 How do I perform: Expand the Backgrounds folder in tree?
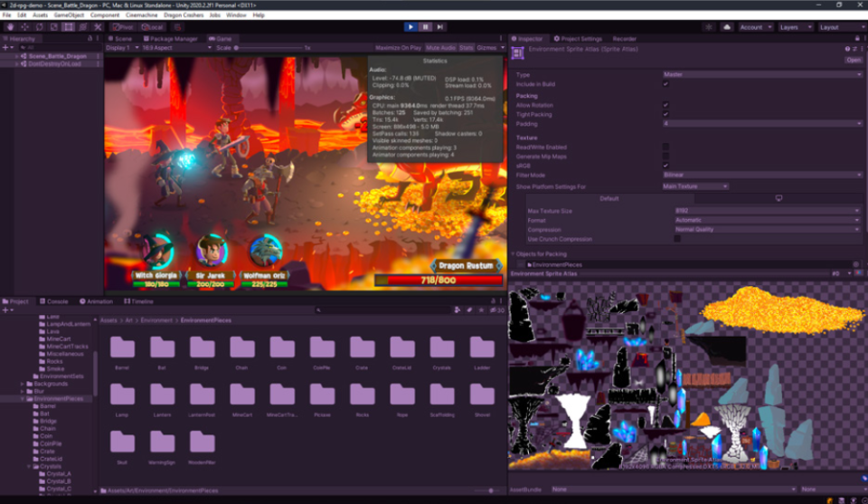click(22, 384)
